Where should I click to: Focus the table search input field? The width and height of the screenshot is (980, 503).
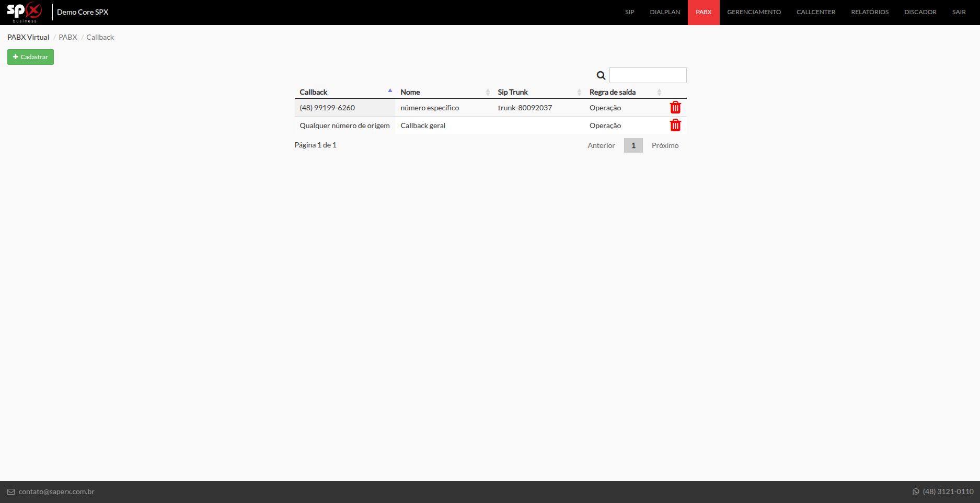pyautogui.click(x=648, y=75)
